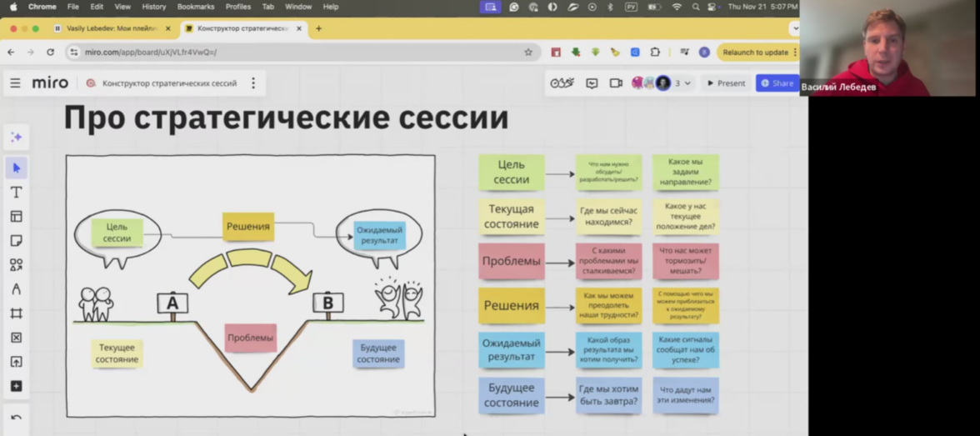
Task: Undo last action with arrow icon
Action: pyautogui.click(x=17, y=418)
